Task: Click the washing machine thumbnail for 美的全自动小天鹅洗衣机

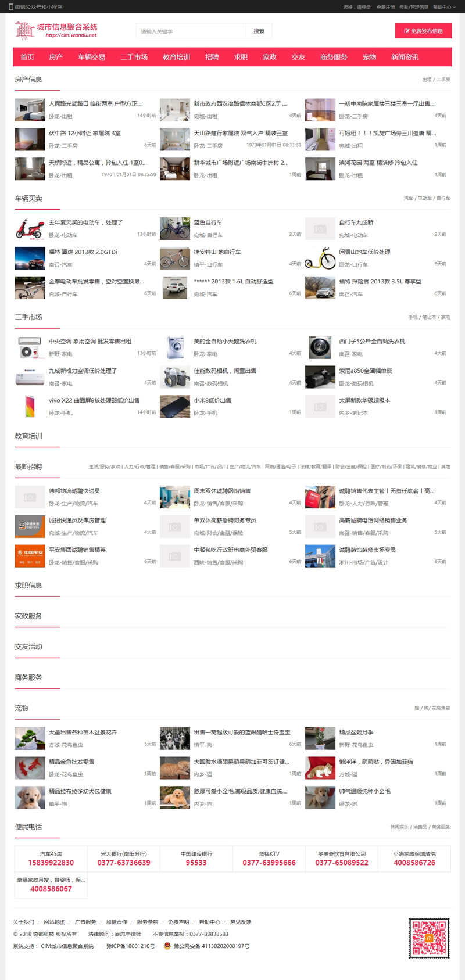Action: (174, 347)
